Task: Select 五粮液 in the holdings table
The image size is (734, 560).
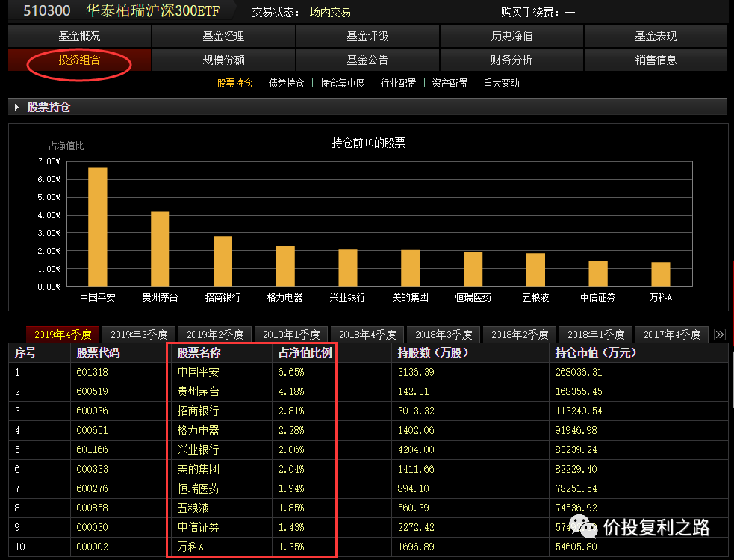Action: (x=193, y=508)
